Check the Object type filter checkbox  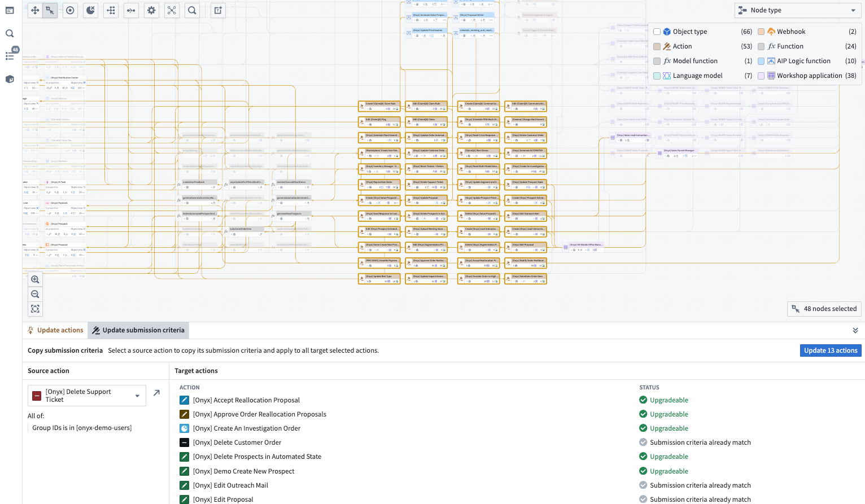pyautogui.click(x=657, y=32)
